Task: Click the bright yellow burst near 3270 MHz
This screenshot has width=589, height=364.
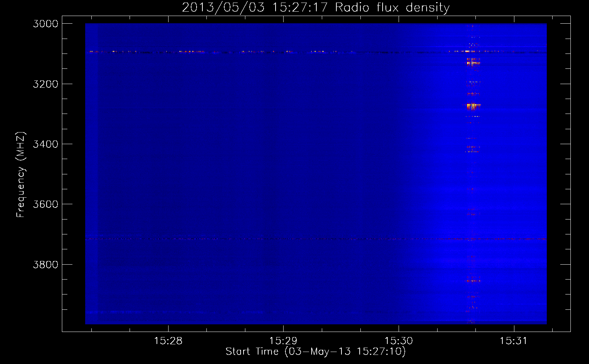Action: (473, 106)
